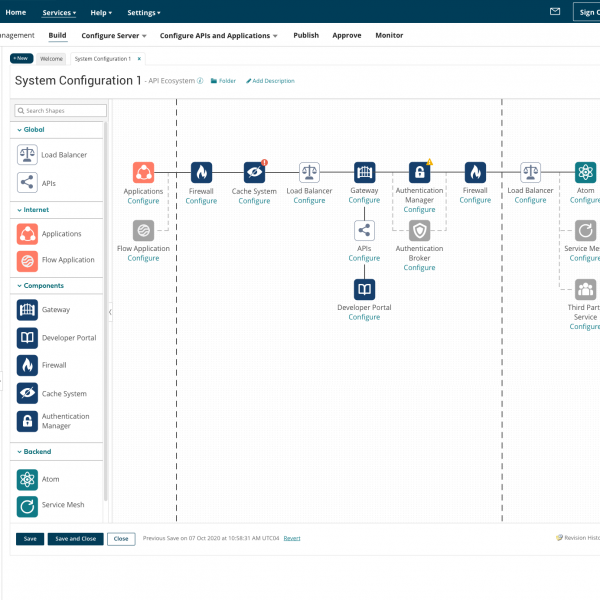Pick the Service Mesh palette shape
600x600 pixels.
point(27,506)
